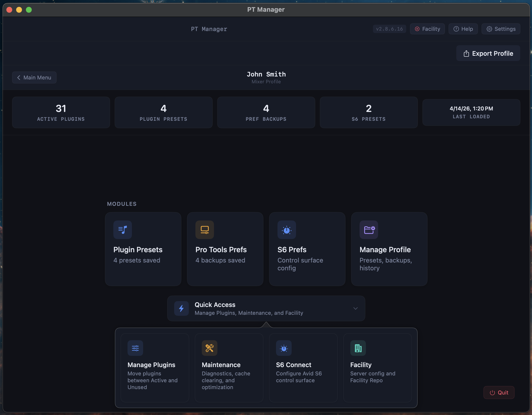Click the MODULES section heading
The height and width of the screenshot is (415, 532).
pyautogui.click(x=122, y=204)
